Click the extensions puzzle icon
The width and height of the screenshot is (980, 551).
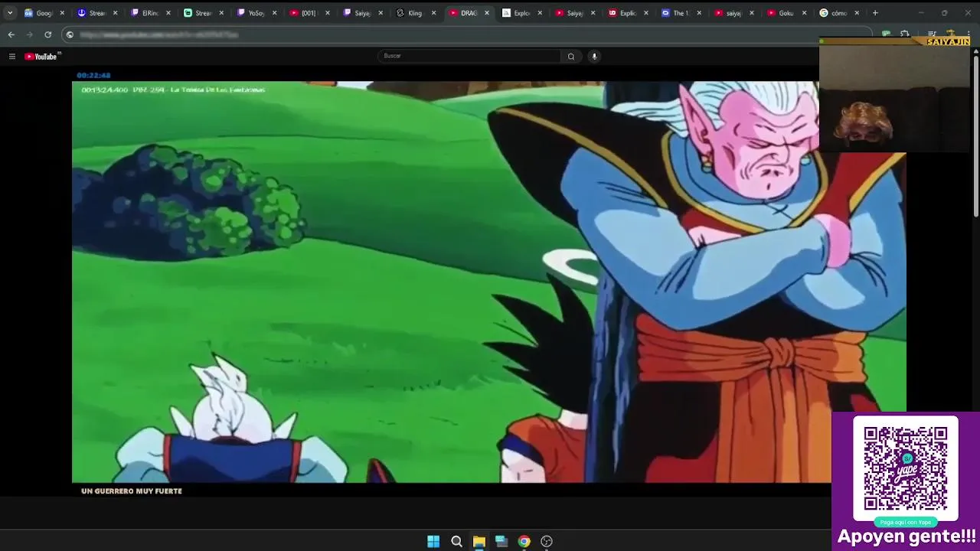click(905, 34)
